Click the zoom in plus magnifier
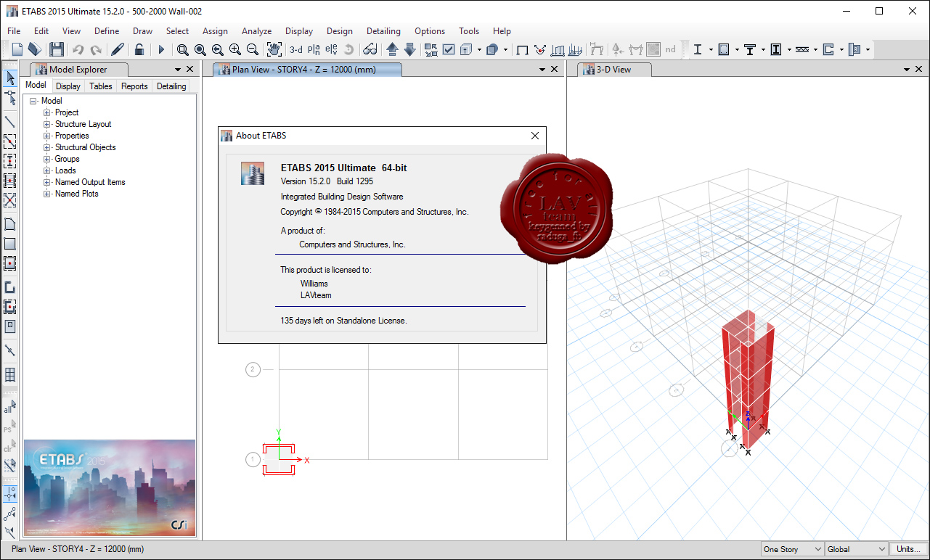 (234, 49)
